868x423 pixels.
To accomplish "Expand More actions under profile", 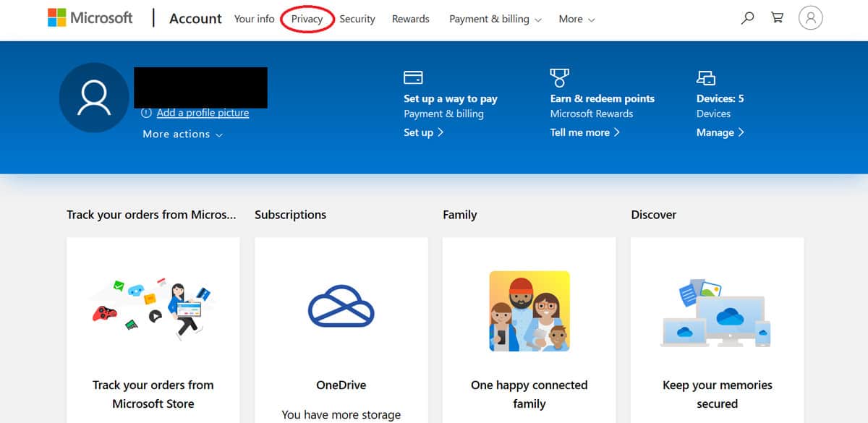I will (x=182, y=134).
